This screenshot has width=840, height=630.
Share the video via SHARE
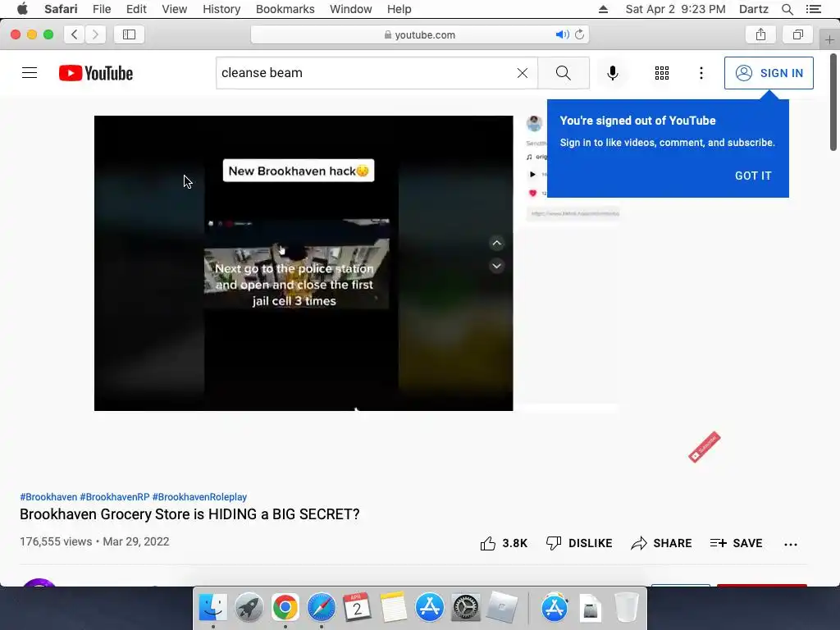(662, 543)
